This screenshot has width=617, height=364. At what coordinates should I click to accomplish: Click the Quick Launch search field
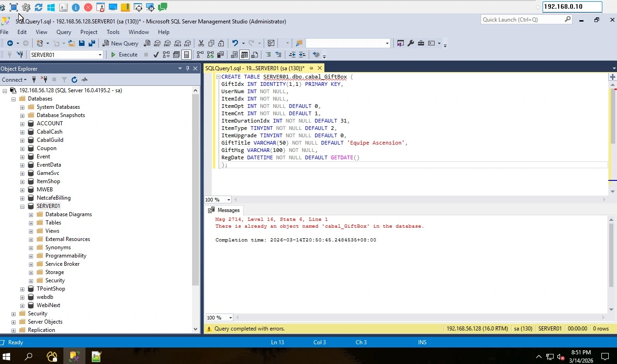pos(527,19)
